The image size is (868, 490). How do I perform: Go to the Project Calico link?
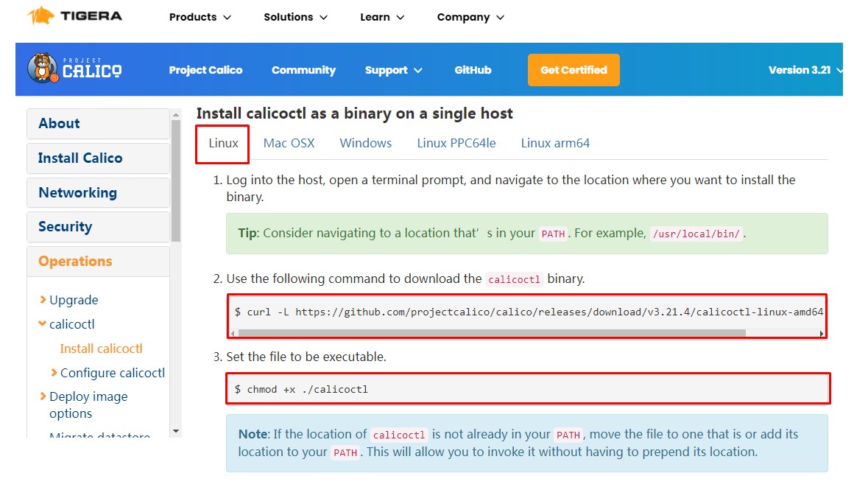click(205, 70)
